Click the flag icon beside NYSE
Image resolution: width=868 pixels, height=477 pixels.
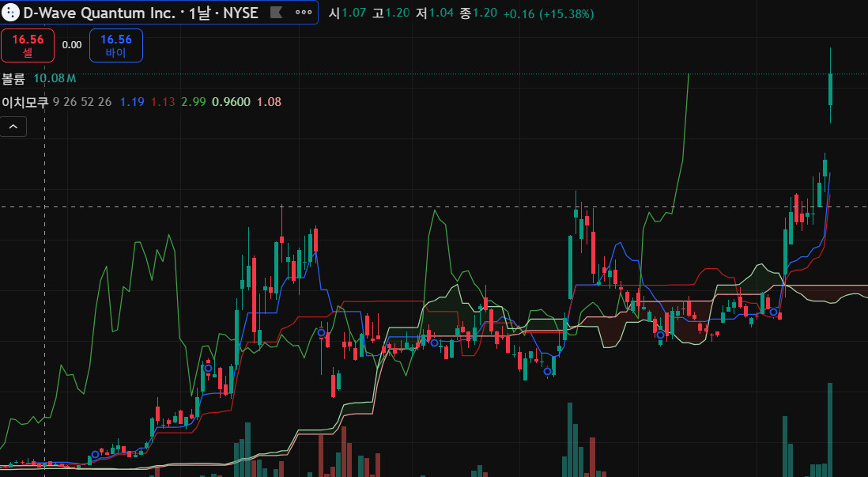pyautogui.click(x=276, y=13)
